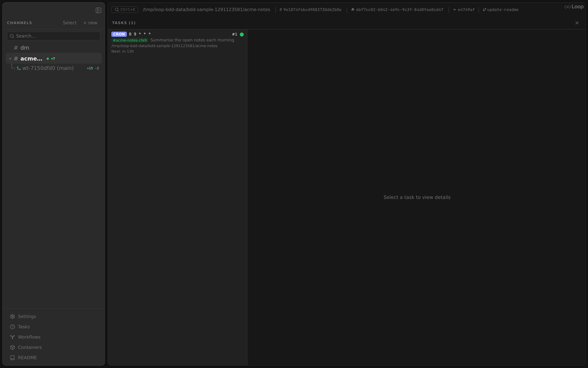Image resolution: width=588 pixels, height=368 pixels.
Task: Click the worktree branch icon
Action: (19, 68)
